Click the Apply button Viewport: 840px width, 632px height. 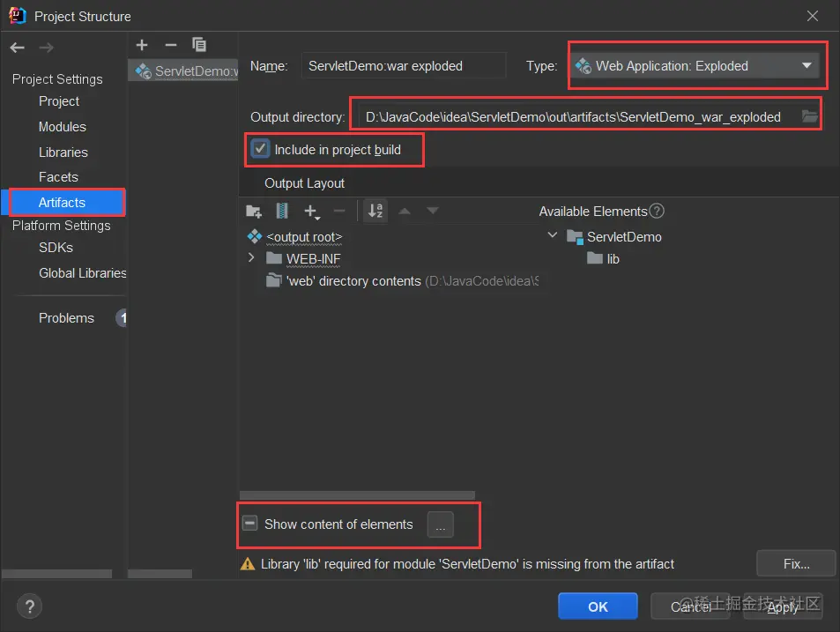coord(783,606)
